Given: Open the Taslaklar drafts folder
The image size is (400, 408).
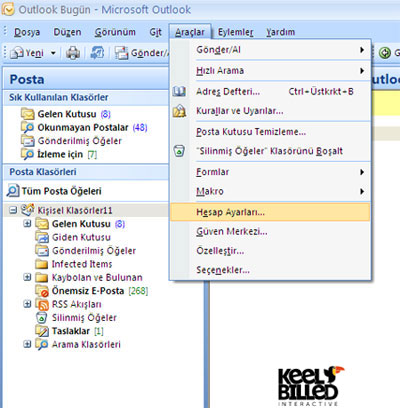Looking at the screenshot, I should click(x=71, y=331).
